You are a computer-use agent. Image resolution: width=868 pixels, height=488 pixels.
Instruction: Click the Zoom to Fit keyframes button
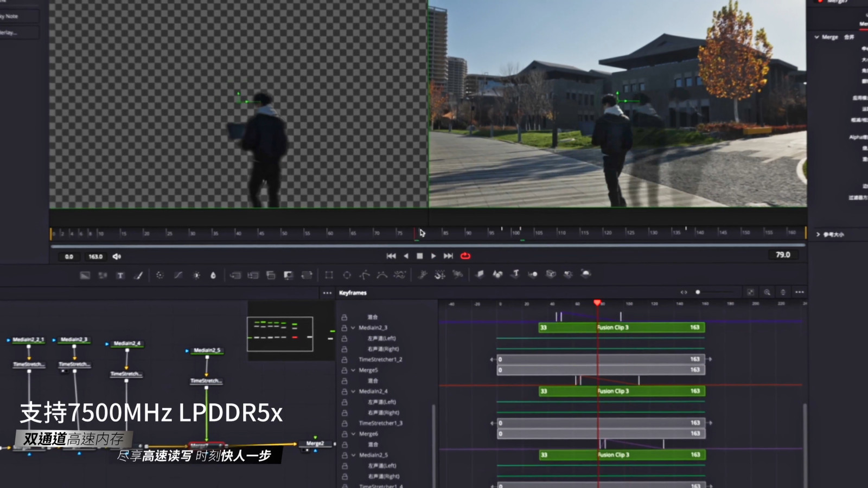(x=751, y=292)
